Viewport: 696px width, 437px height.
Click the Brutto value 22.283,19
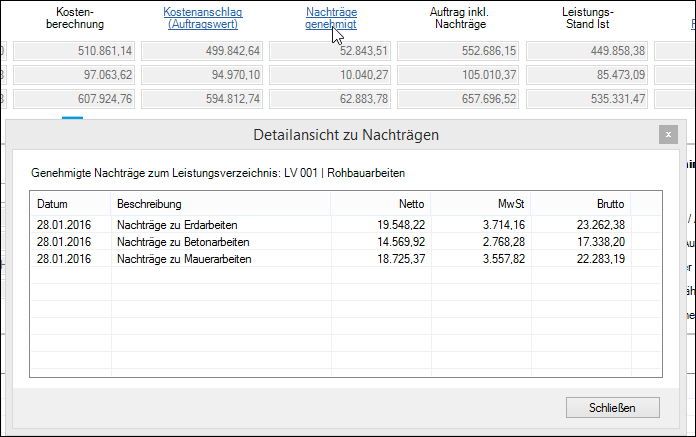(x=601, y=259)
